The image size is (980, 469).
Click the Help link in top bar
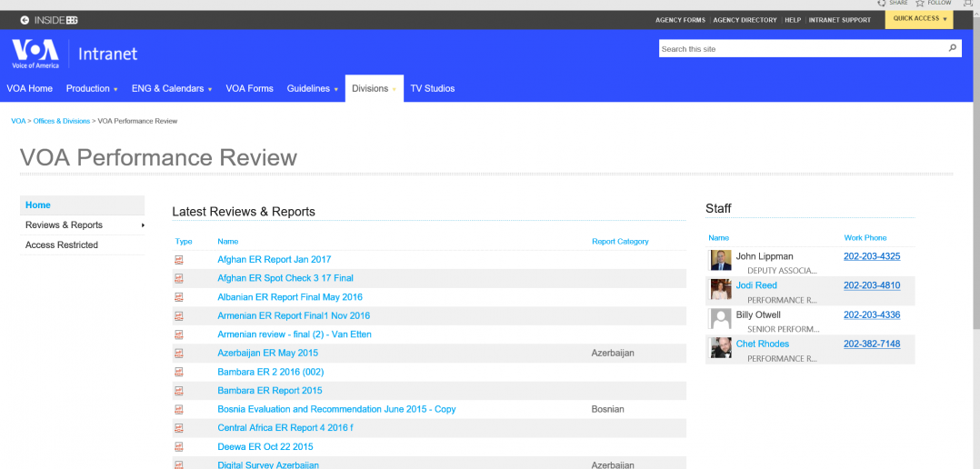pos(793,20)
